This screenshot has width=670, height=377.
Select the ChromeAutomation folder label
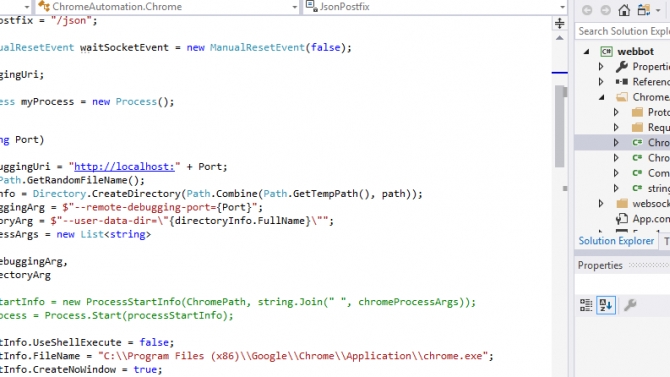pyautogui.click(x=651, y=97)
